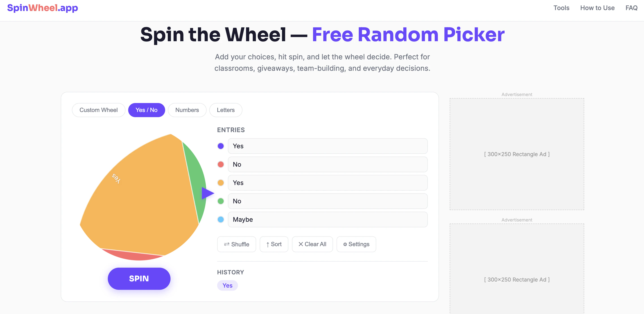The width and height of the screenshot is (644, 314).
Task: Enable the Letters wheel mode
Action: click(x=225, y=110)
